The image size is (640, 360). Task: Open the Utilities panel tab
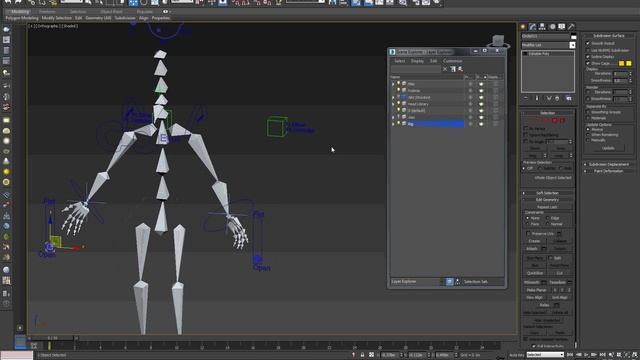[571, 27]
